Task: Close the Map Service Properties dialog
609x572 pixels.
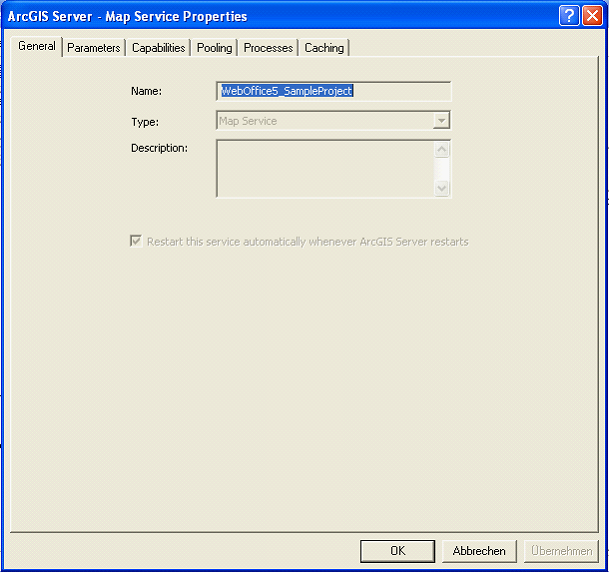Action: [592, 16]
